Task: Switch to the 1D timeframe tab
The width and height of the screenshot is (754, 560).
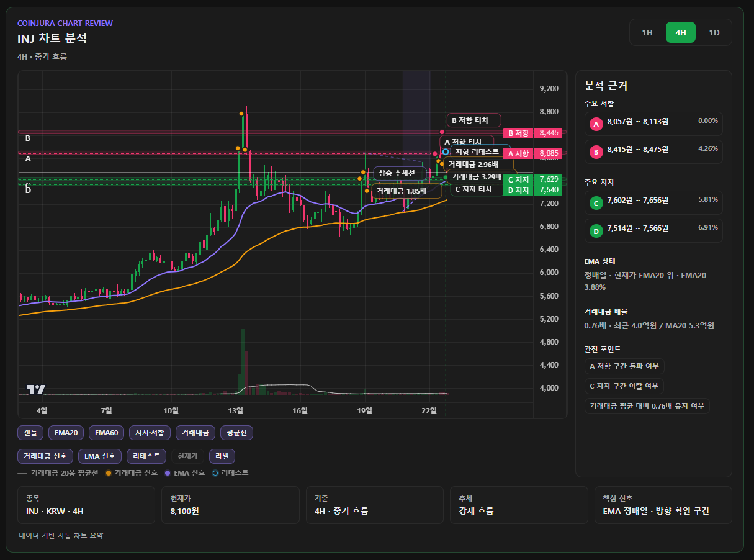Action: pos(714,32)
